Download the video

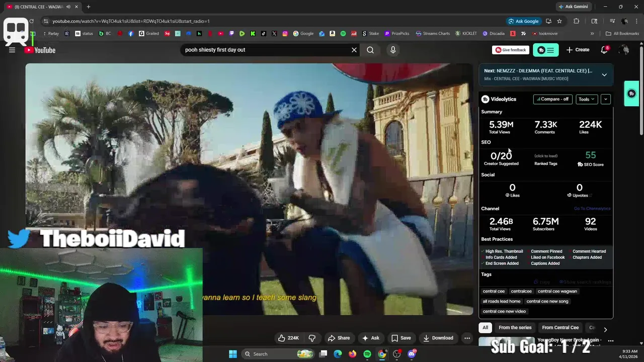438,338
